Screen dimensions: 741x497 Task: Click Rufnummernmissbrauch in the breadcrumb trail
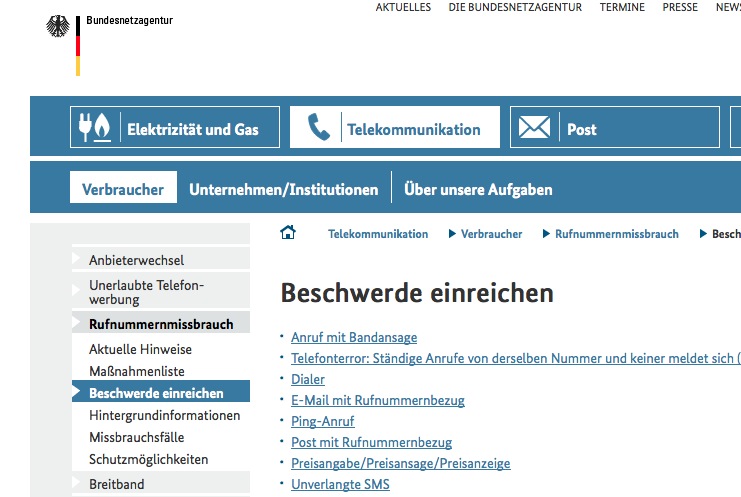click(x=616, y=234)
